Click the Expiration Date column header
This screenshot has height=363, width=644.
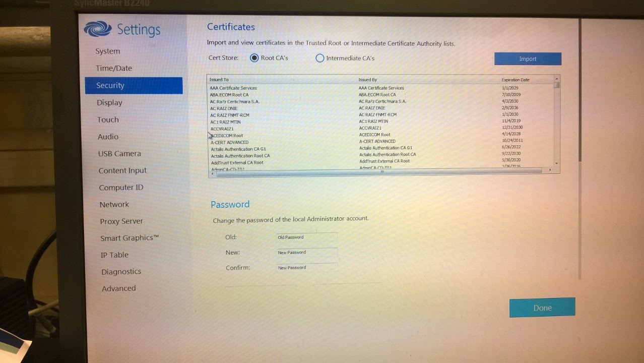[x=516, y=80]
